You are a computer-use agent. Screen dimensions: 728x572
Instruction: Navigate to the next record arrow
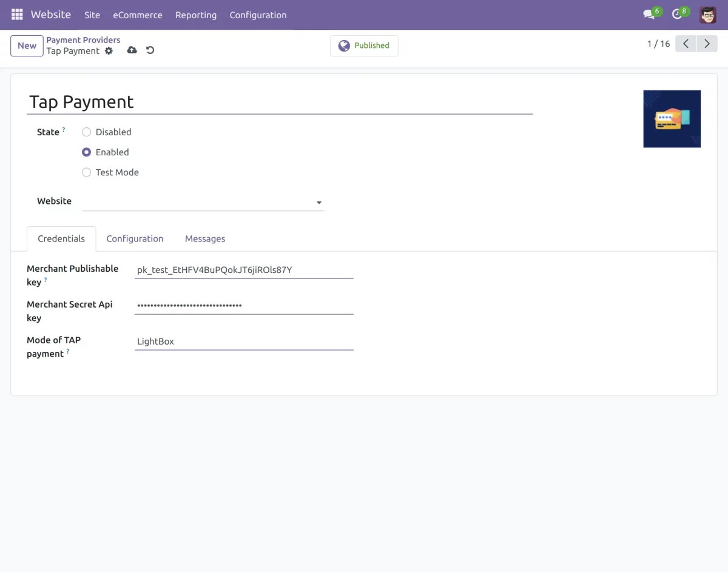707,44
